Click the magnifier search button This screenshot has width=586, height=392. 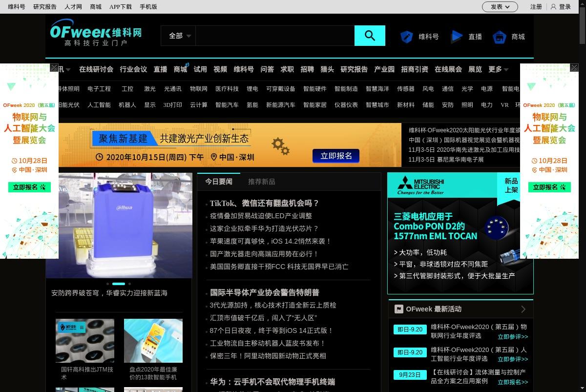coord(370,36)
